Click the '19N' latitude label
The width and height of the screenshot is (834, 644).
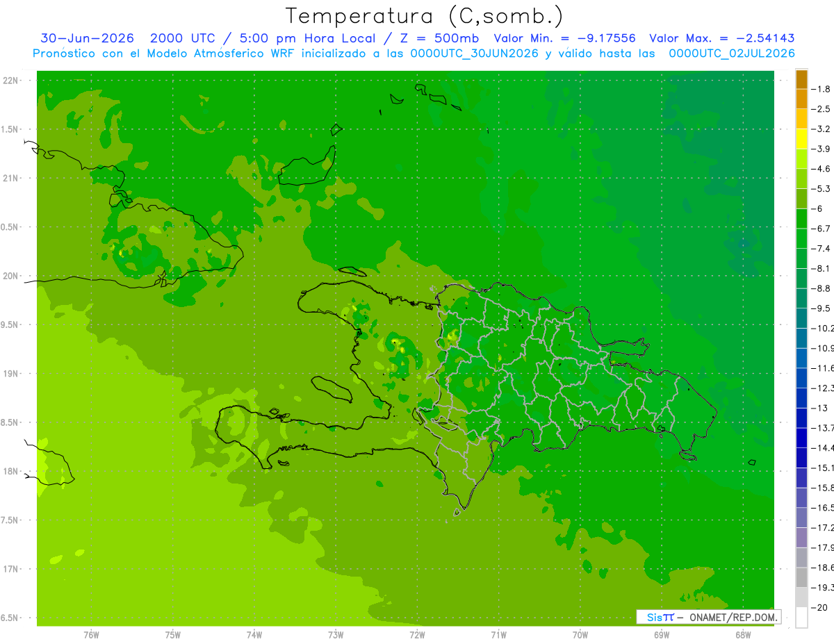point(11,374)
